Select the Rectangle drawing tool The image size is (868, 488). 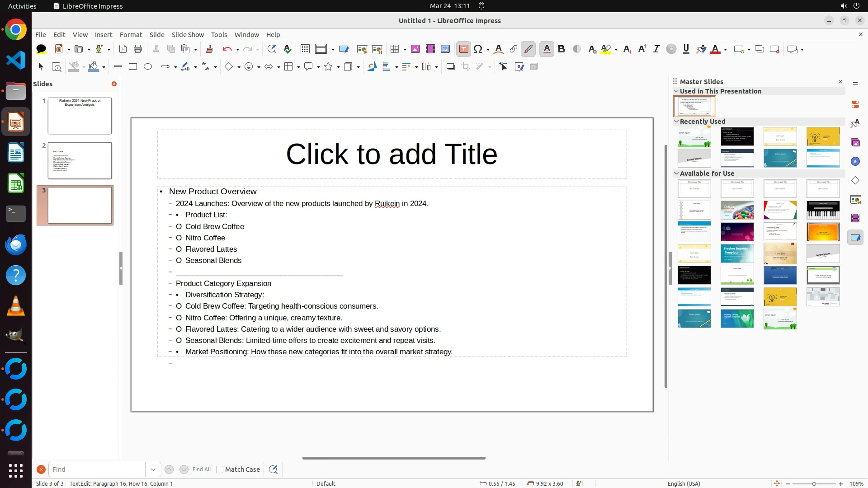[133, 67]
